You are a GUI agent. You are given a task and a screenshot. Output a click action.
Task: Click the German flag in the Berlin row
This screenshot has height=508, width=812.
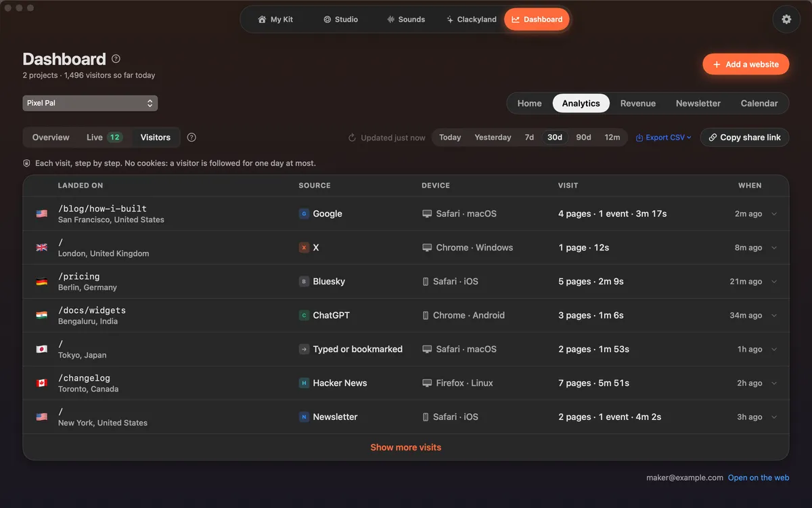coord(42,282)
